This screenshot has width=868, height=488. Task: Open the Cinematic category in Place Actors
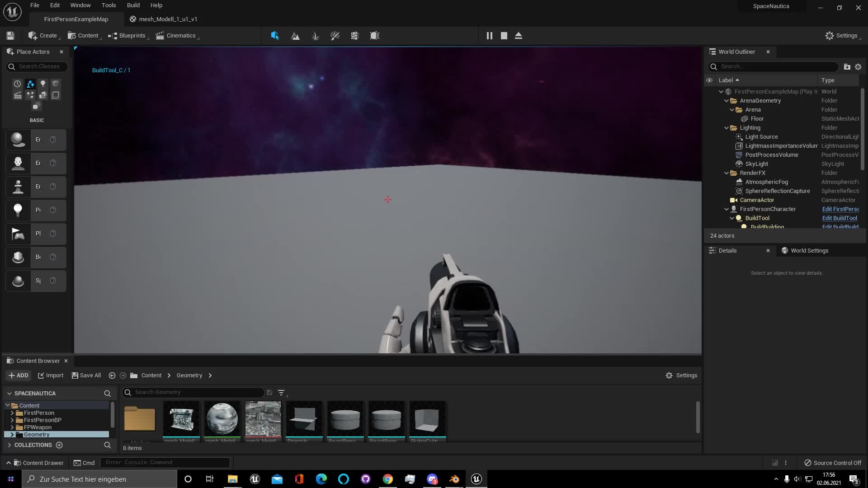(x=18, y=95)
